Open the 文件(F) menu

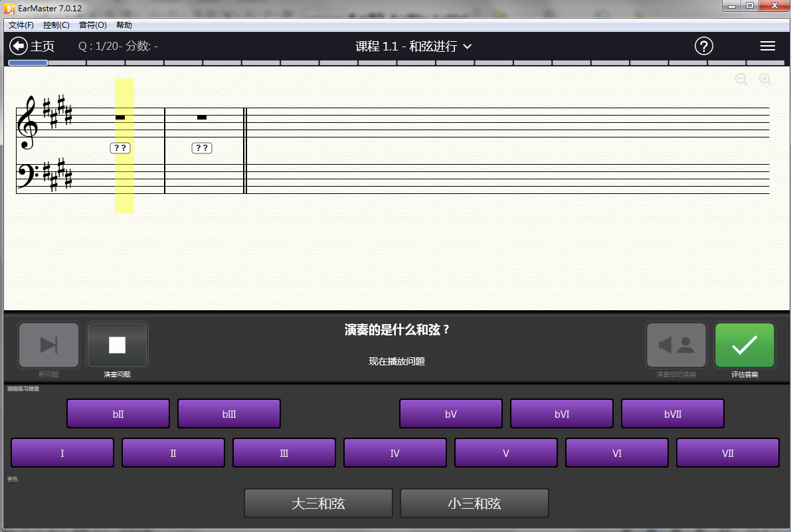[21, 25]
